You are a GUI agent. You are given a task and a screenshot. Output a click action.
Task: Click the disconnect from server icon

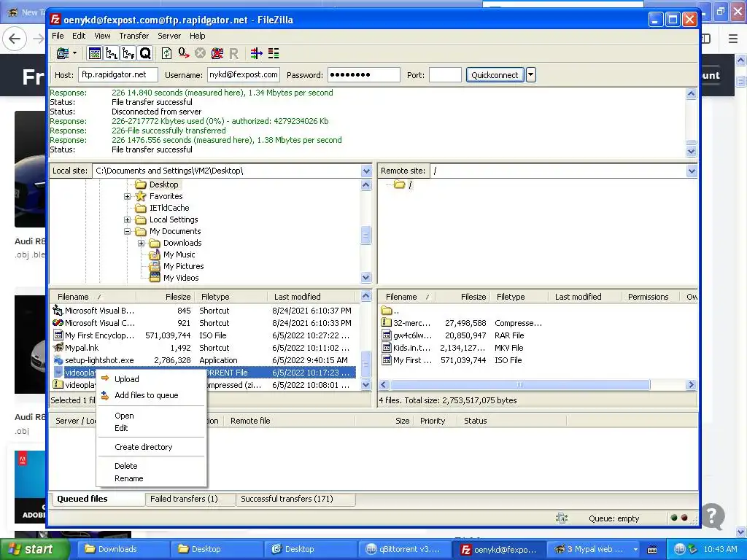(x=217, y=53)
